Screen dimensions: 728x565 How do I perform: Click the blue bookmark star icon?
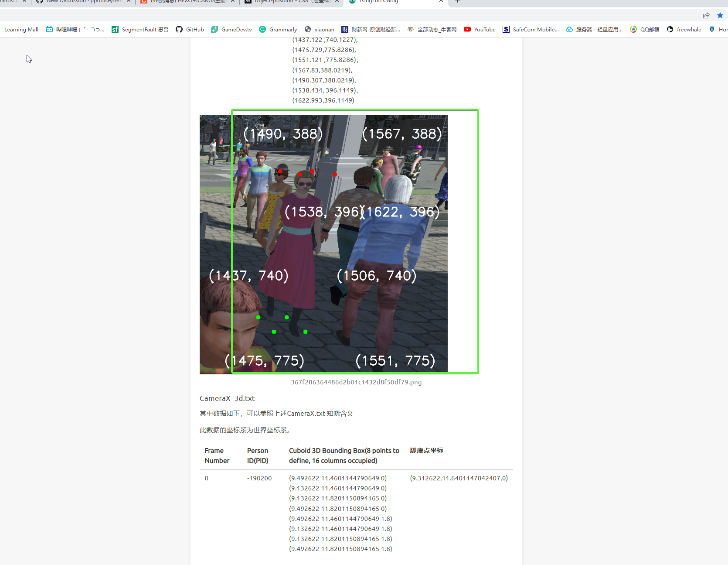(x=720, y=15)
